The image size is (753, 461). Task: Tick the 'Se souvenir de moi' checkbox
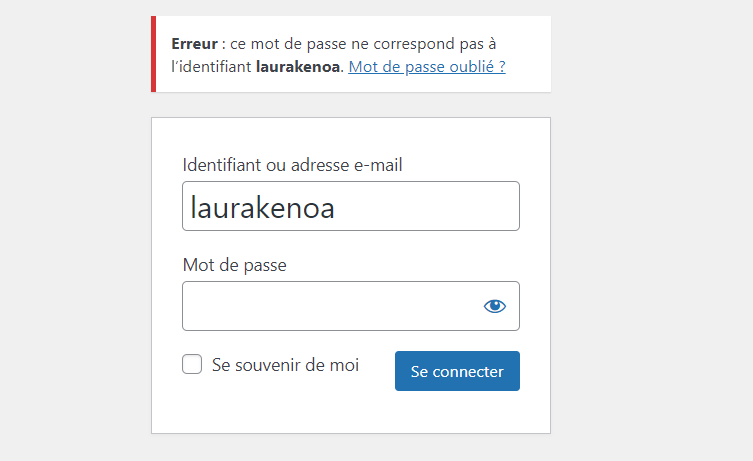point(192,365)
